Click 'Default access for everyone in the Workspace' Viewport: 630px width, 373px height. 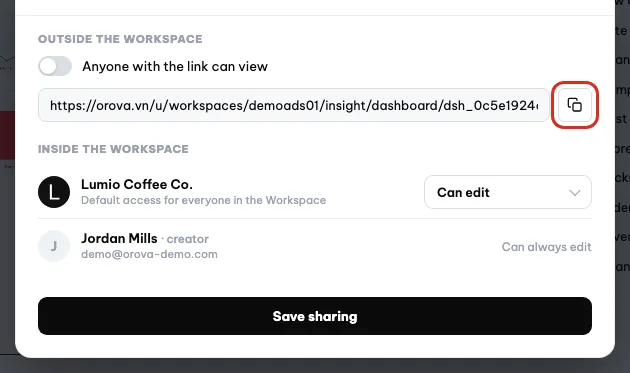(203, 200)
